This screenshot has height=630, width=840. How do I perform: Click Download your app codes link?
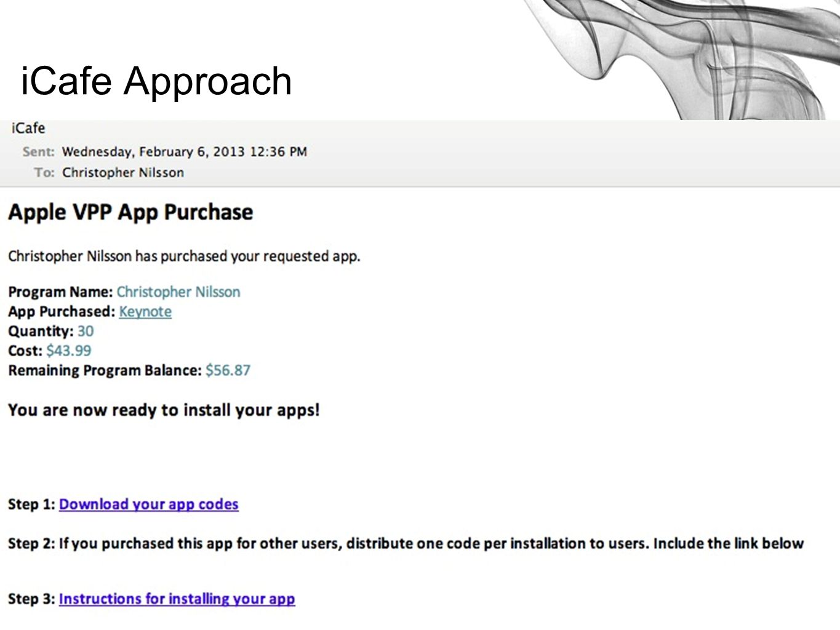(149, 504)
